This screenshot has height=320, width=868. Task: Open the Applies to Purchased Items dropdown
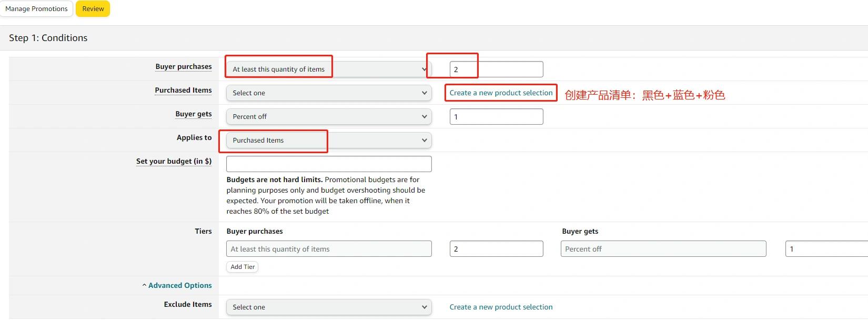[329, 140]
